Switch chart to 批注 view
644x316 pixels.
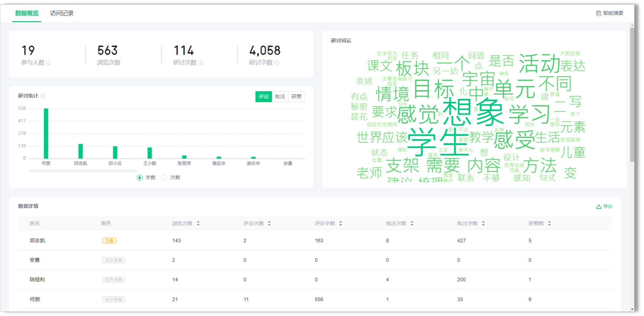(x=280, y=97)
